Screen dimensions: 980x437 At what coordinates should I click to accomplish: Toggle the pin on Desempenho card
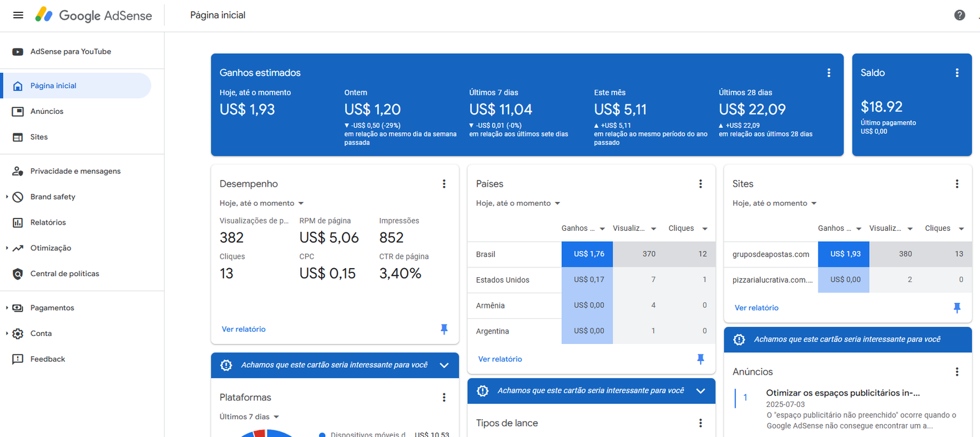tap(444, 329)
